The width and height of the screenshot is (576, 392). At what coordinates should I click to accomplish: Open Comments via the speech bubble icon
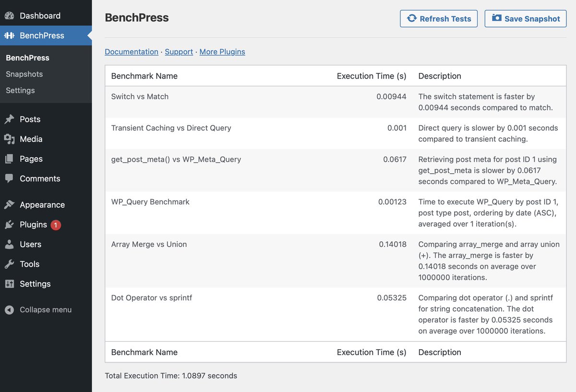pyautogui.click(x=9, y=178)
